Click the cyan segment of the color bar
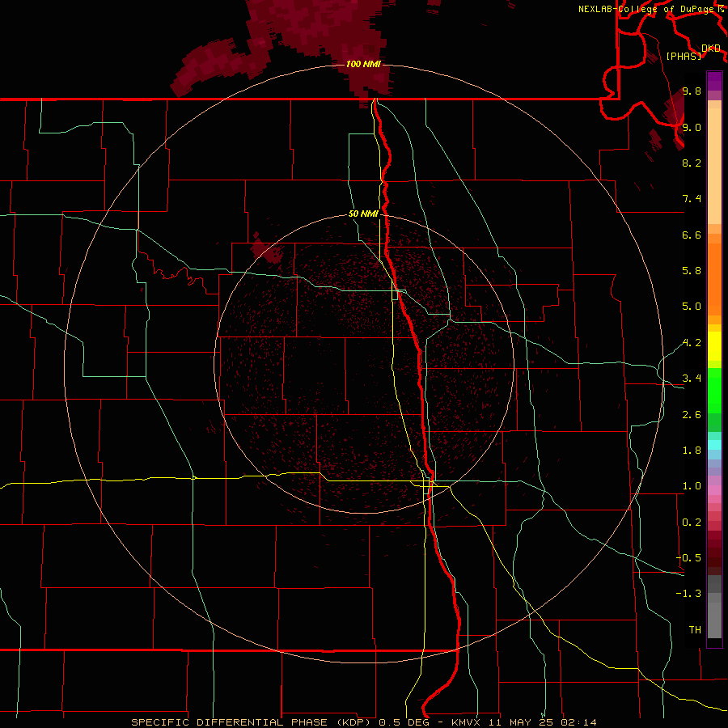 tap(714, 445)
